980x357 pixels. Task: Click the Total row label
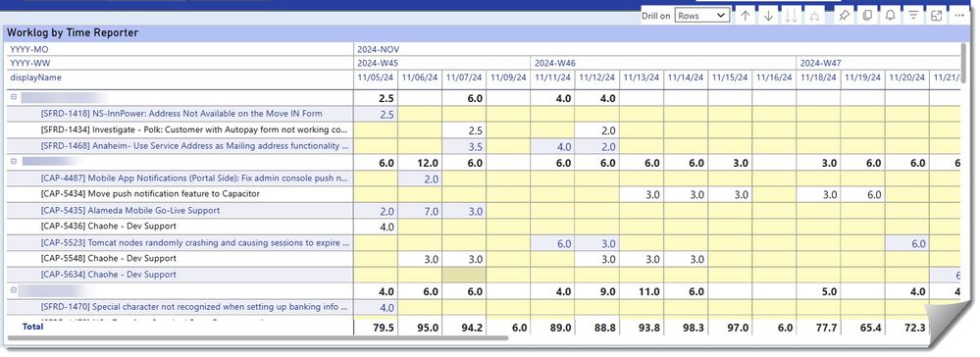click(32, 327)
